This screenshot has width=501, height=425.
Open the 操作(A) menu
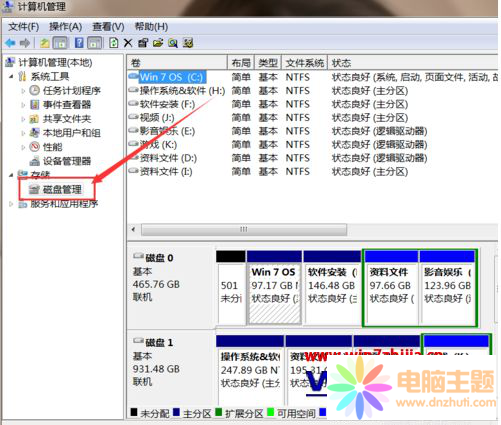[66, 27]
